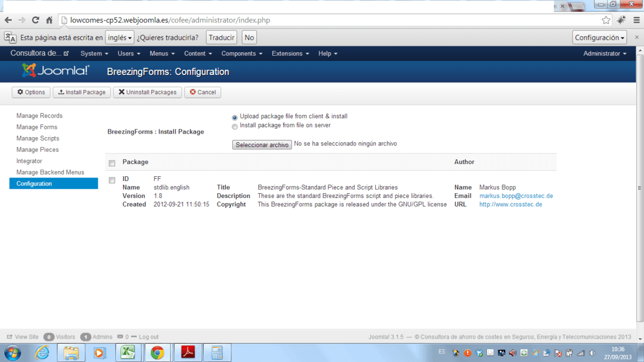The height and width of the screenshot is (362, 644).
Task: Open the Administrator user dropdown
Action: coord(605,53)
